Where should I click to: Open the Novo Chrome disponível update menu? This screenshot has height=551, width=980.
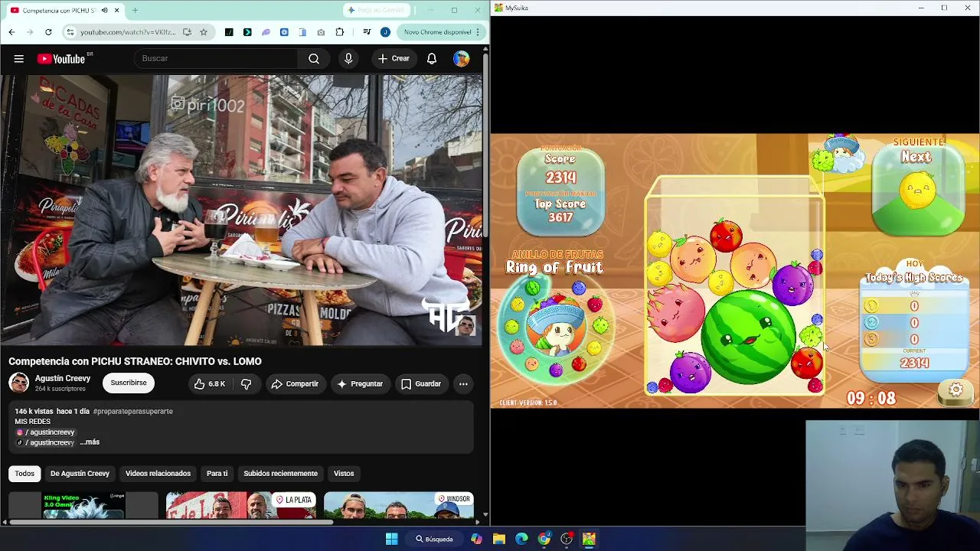click(x=441, y=32)
